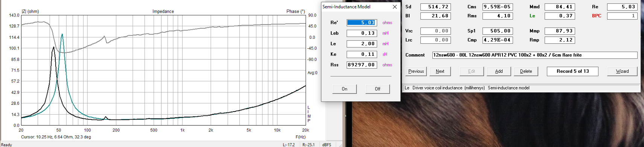
Task: Click the On button
Action: pos(344,89)
